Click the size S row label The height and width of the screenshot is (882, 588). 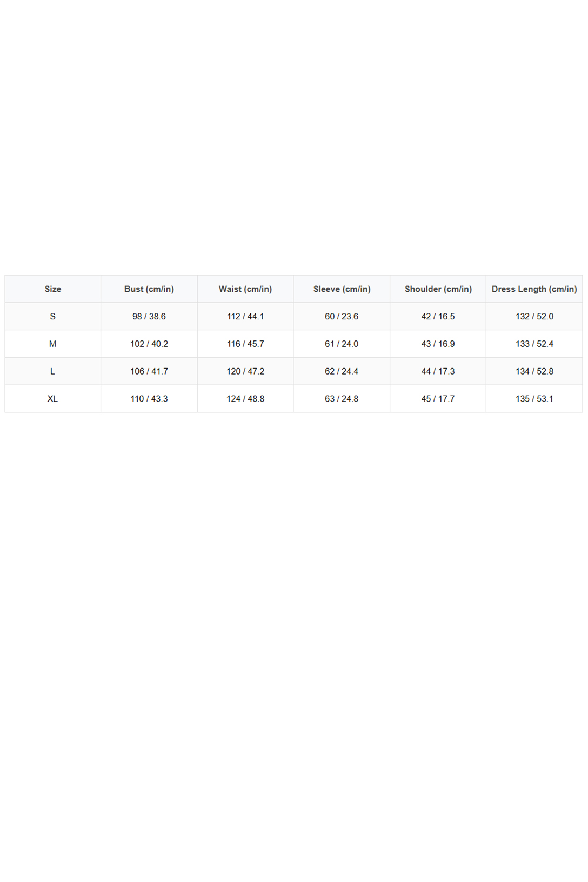53,317
